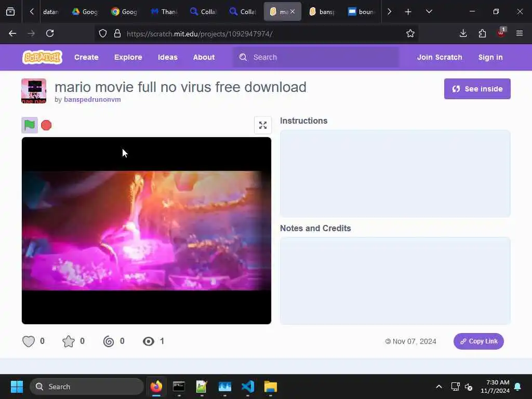This screenshot has height=399, width=532.
Task: Click the See inside button
Action: pos(477,89)
